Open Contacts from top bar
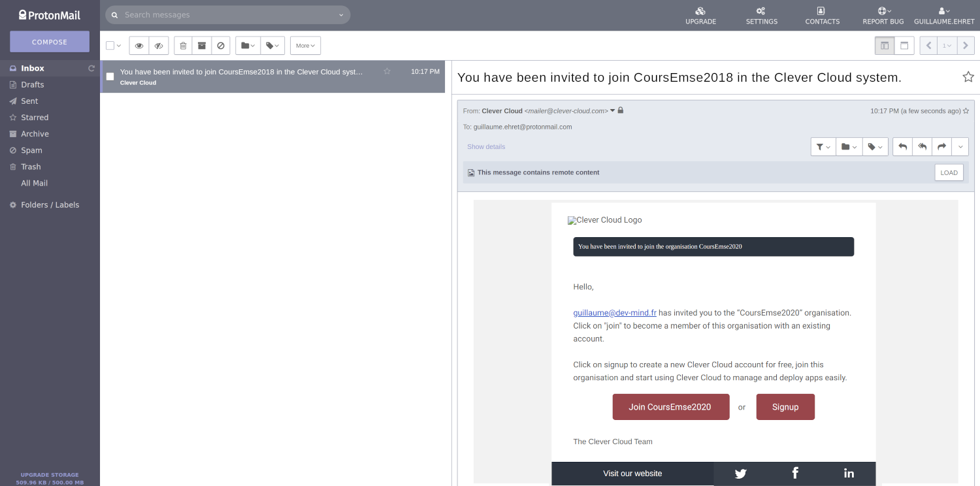The image size is (980, 486). tap(822, 16)
